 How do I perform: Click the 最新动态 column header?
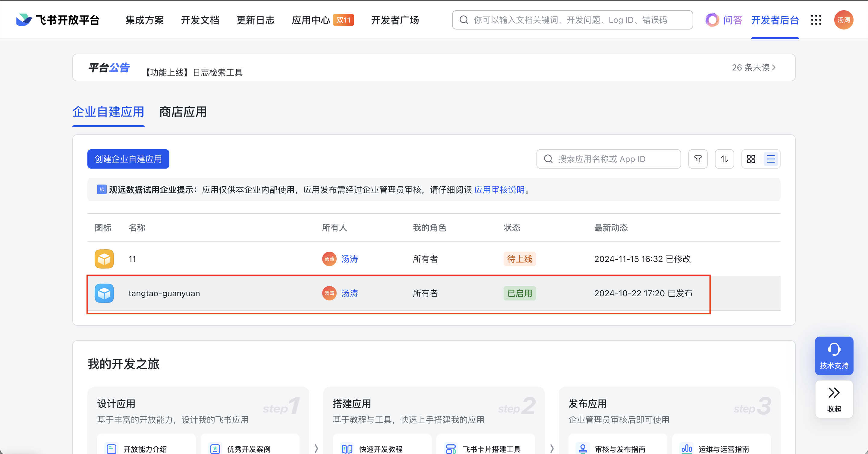coord(611,228)
